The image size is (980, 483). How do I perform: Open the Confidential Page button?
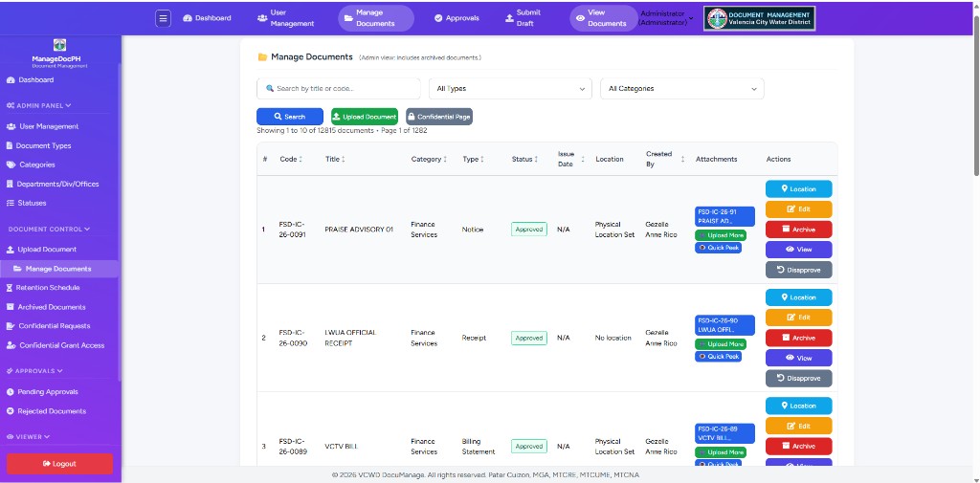[x=439, y=117]
